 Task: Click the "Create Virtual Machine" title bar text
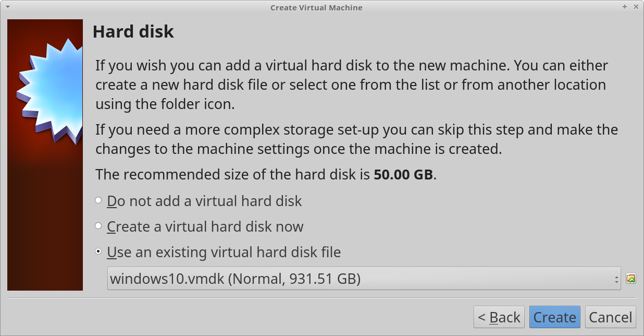click(316, 8)
